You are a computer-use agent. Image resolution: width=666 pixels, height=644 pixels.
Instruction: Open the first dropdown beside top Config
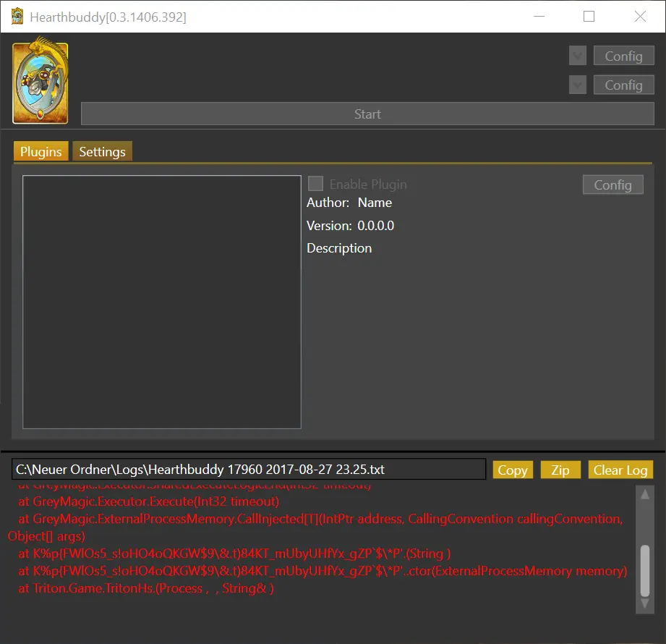point(578,56)
